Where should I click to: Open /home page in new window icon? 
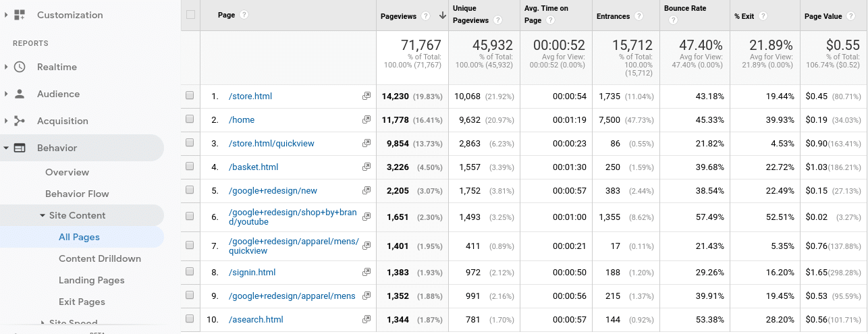point(367,120)
